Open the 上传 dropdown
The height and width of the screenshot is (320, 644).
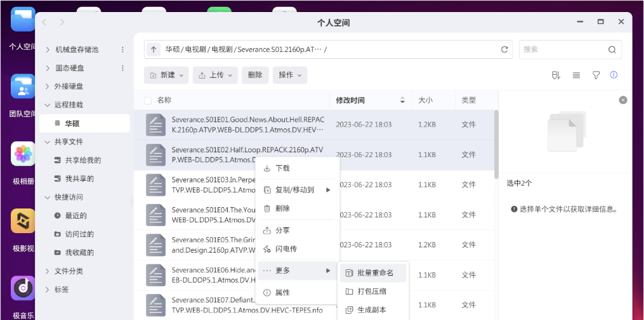tap(215, 75)
